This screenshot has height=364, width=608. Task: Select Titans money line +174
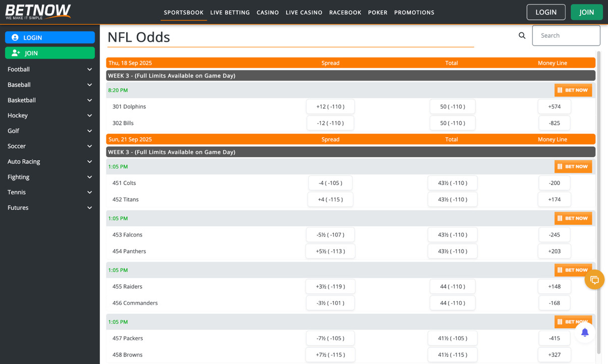tap(555, 200)
